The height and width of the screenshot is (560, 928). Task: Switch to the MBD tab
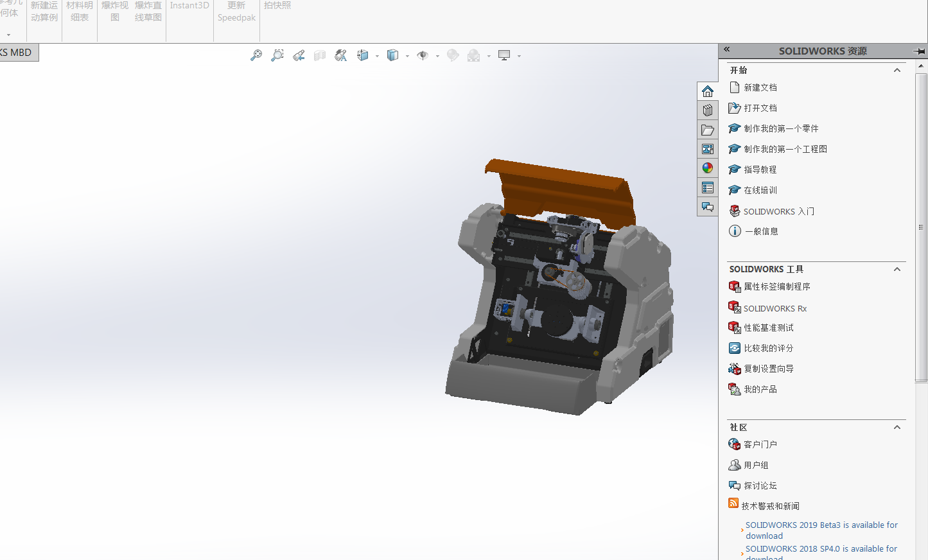click(x=18, y=53)
